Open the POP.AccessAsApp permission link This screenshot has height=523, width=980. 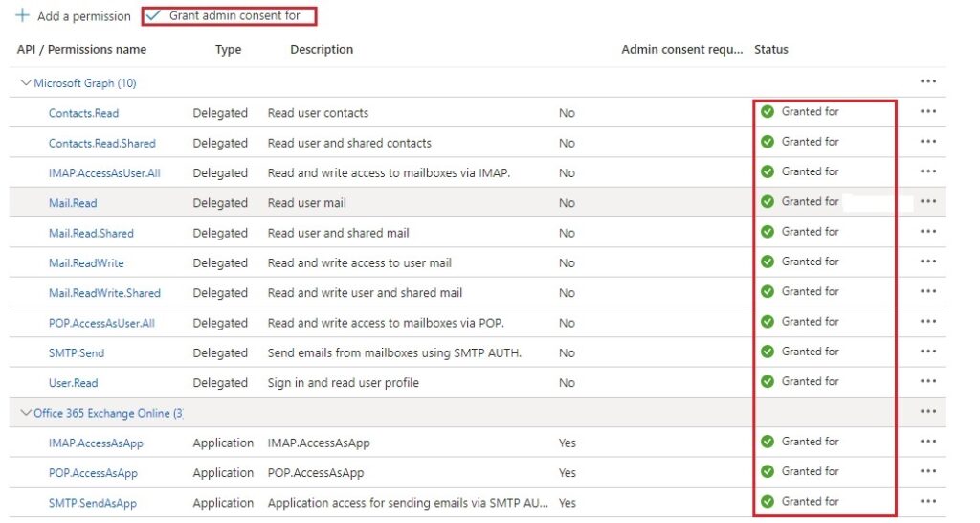93,473
